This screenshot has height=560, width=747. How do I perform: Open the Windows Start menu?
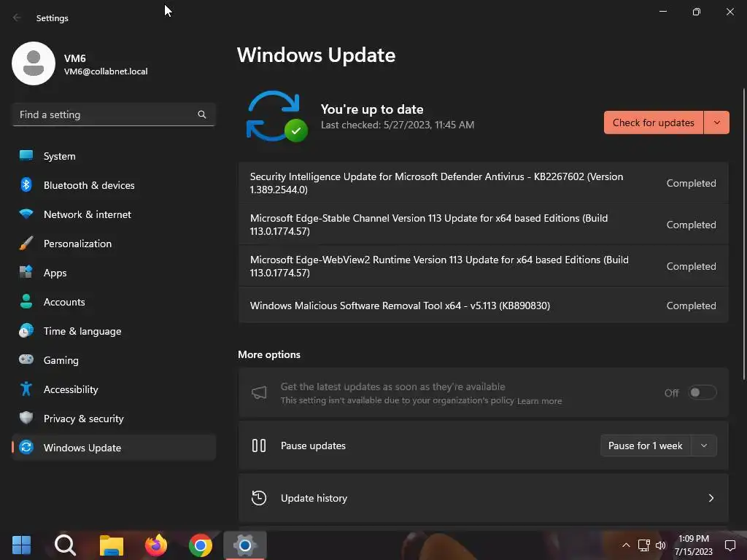click(x=21, y=545)
